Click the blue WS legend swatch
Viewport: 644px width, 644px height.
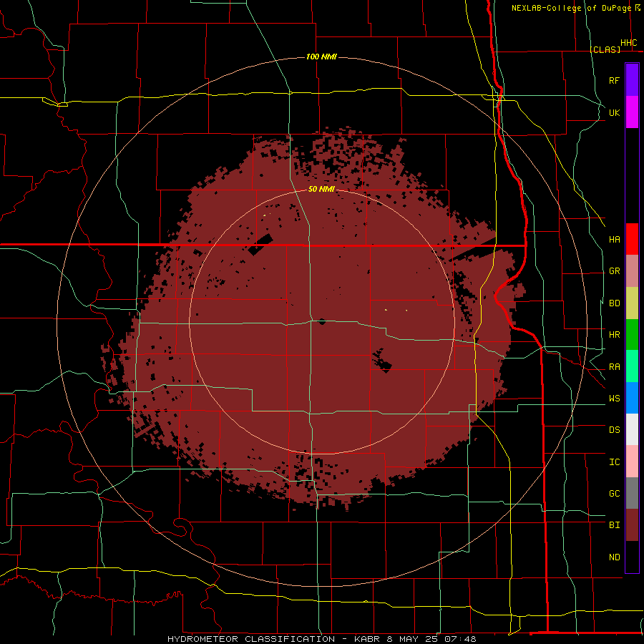(632, 398)
